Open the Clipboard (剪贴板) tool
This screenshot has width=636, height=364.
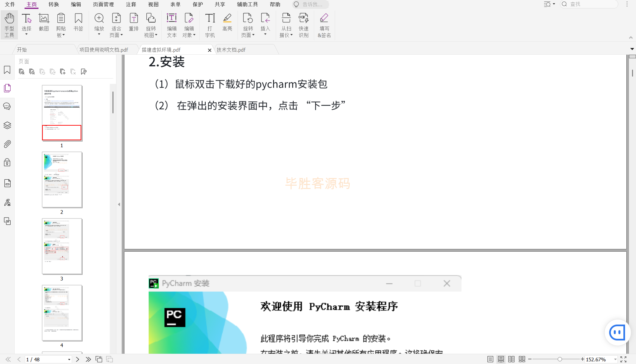[61, 25]
